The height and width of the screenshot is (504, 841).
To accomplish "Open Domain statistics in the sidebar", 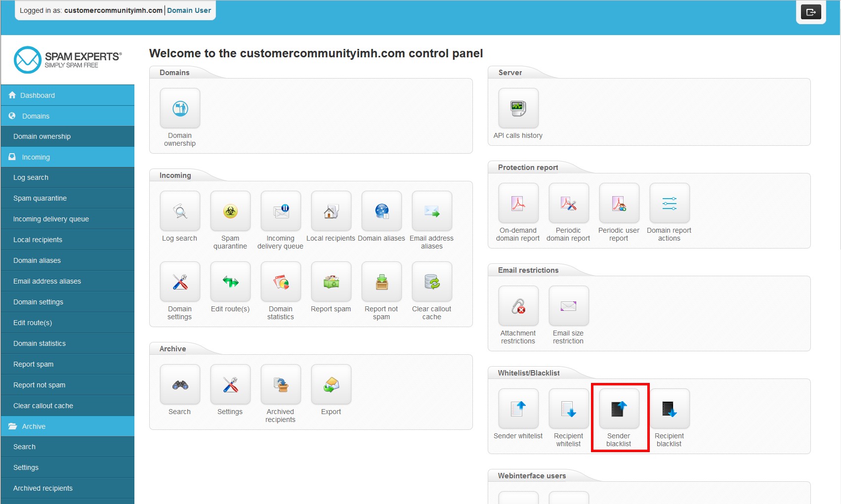I will (x=40, y=343).
